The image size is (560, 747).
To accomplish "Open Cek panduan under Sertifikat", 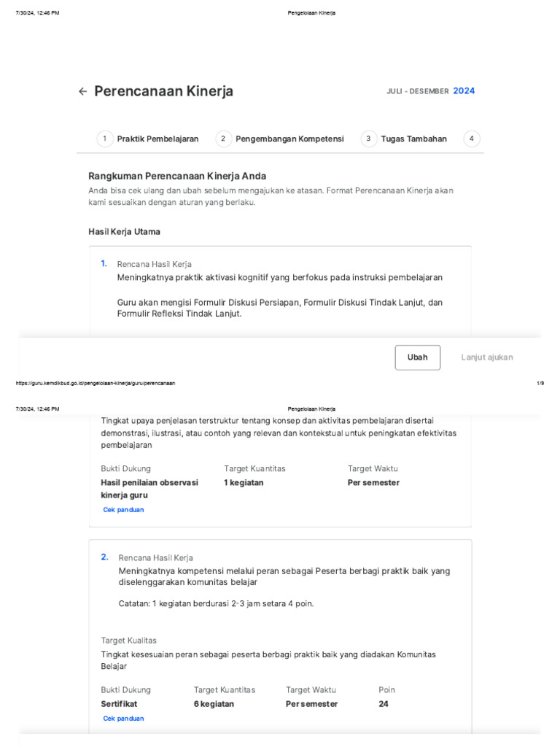I will [123, 719].
